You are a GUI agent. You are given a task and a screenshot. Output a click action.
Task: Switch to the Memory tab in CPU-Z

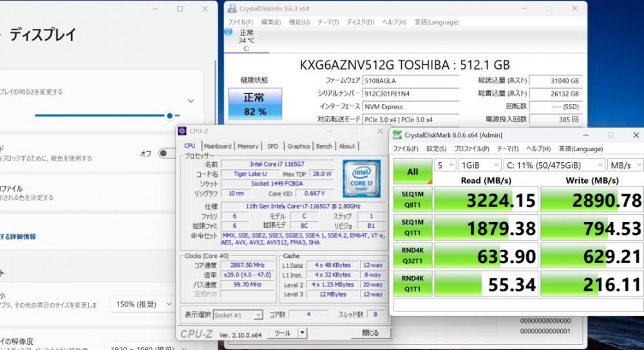[x=248, y=146]
